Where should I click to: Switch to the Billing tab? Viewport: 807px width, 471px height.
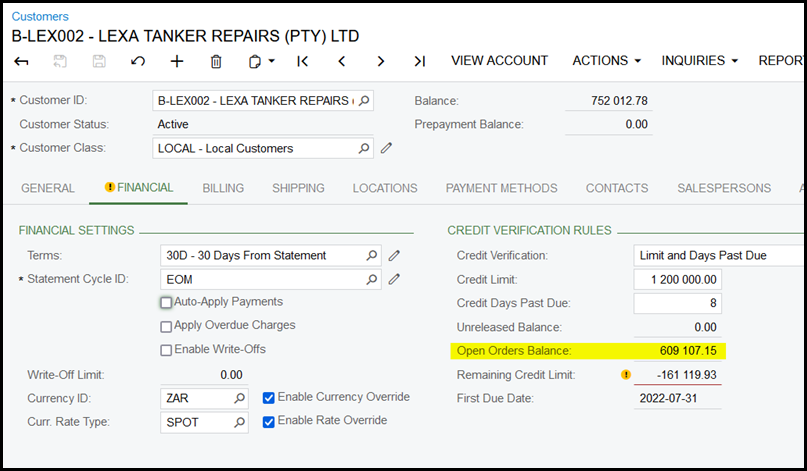223,188
